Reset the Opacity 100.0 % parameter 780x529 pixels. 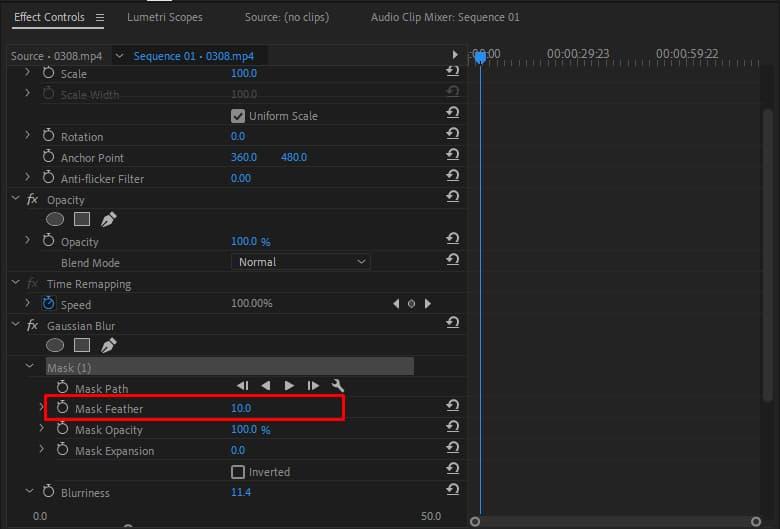453,239
